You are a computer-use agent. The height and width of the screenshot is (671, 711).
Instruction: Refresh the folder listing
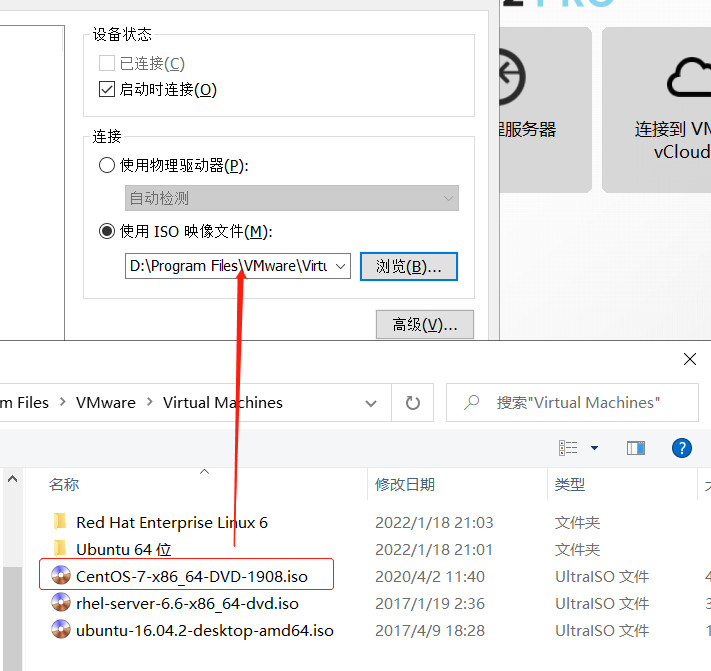[413, 403]
